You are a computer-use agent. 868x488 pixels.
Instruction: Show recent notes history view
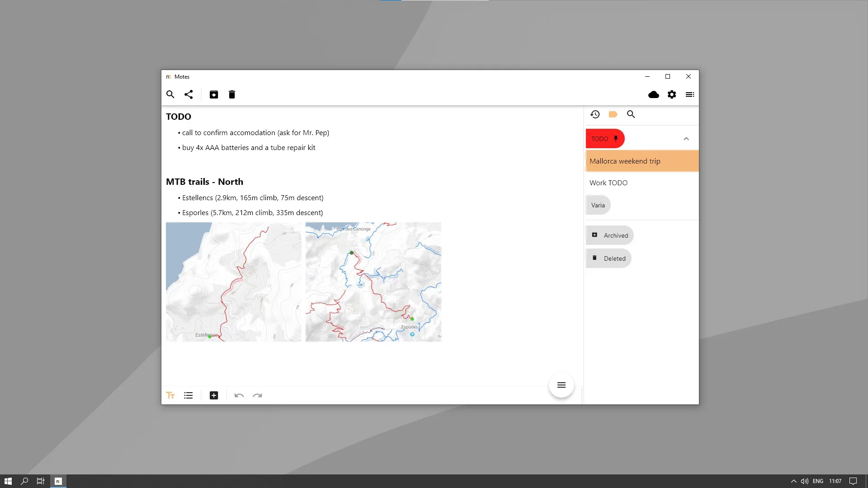(x=595, y=114)
